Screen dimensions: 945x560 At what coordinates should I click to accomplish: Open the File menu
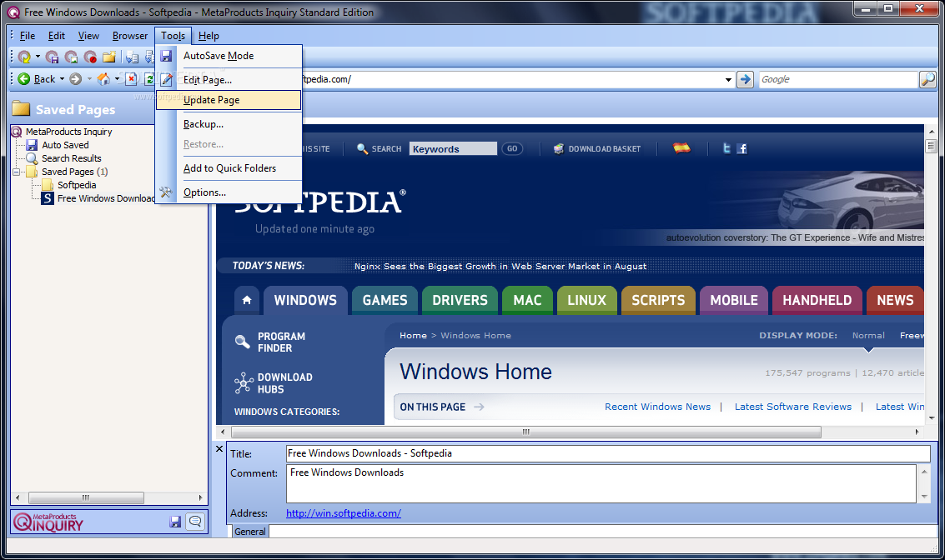pos(28,36)
